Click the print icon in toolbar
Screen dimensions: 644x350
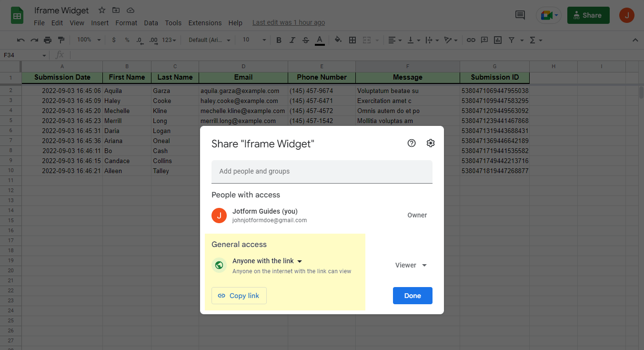click(x=48, y=40)
